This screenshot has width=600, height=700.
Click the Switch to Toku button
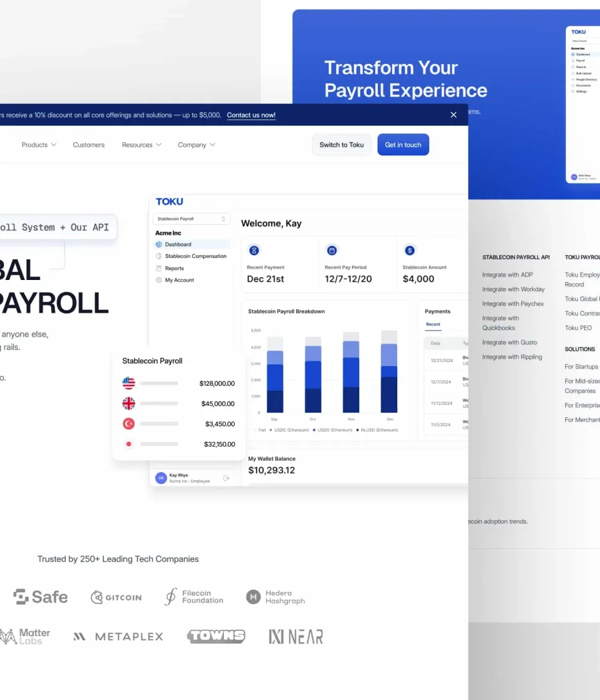pyautogui.click(x=341, y=145)
